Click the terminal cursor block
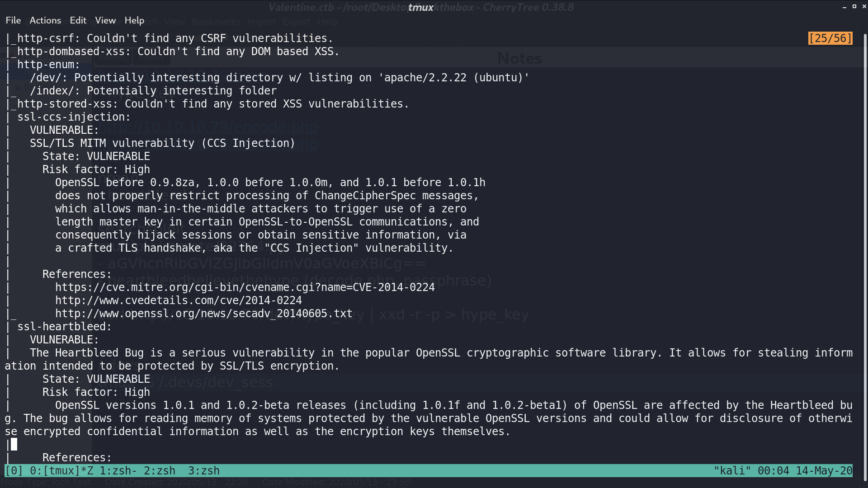Screen dimensions: 868x488 [14, 445]
